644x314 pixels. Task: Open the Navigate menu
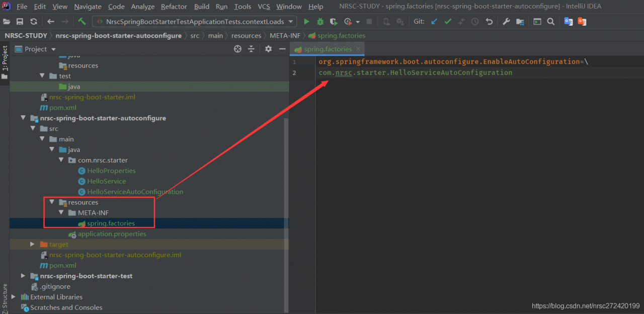(88, 7)
